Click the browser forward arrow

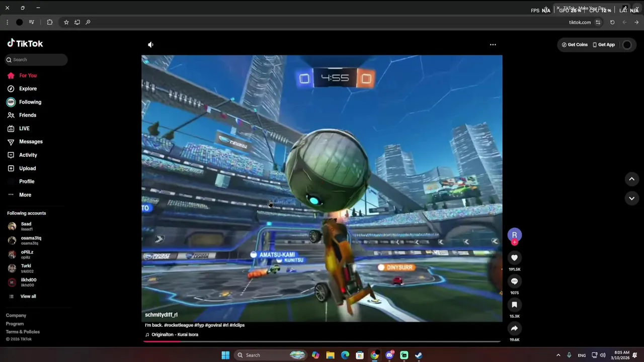coord(636,22)
